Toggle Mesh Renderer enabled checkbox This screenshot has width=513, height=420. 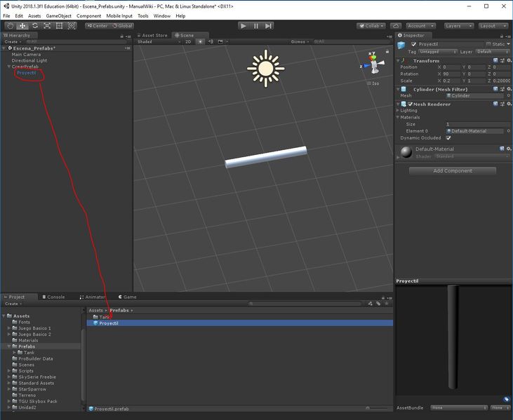410,104
